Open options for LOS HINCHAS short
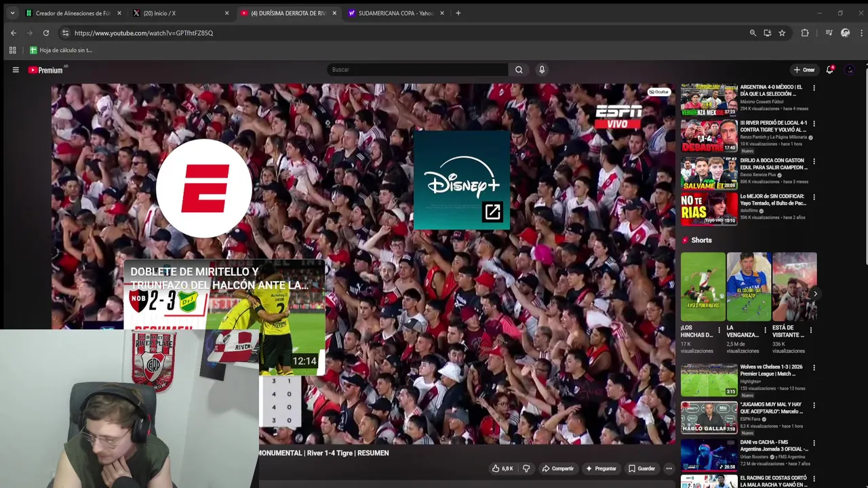This screenshot has width=868, height=488. click(x=719, y=331)
